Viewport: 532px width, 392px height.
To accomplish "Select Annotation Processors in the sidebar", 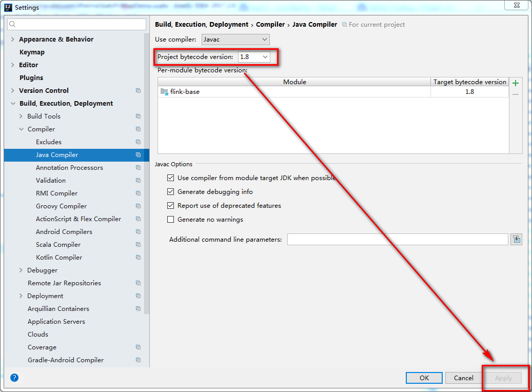I will (69, 167).
